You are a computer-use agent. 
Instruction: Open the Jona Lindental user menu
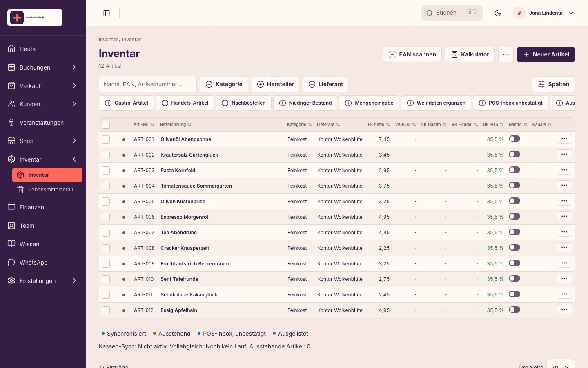(x=543, y=13)
